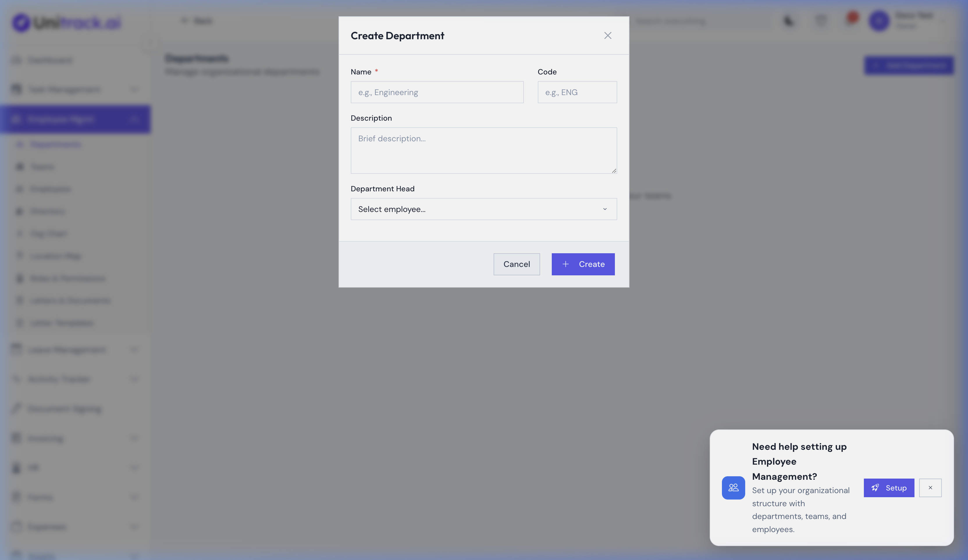This screenshot has width=968, height=560.
Task: Click the employee management icon on the help card
Action: (733, 488)
